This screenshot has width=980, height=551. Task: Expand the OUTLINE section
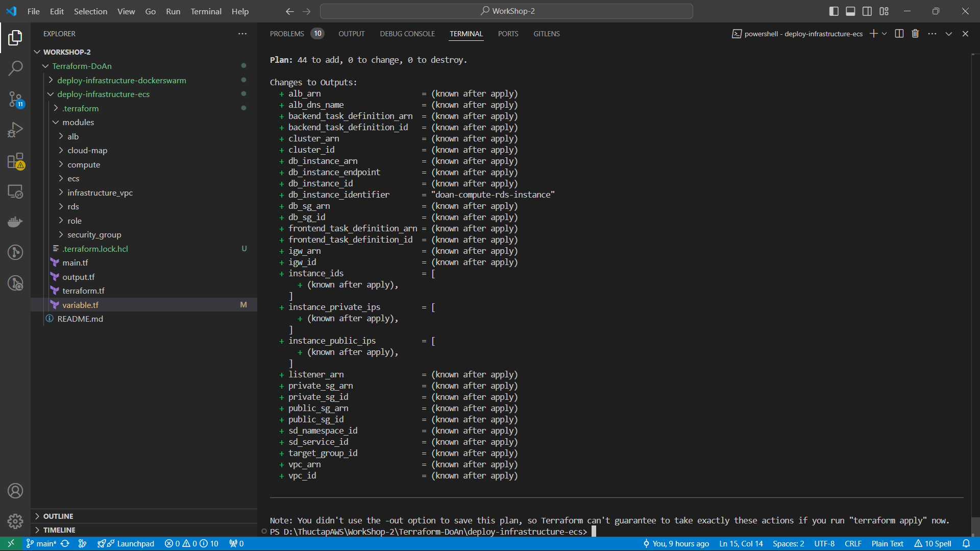58,516
